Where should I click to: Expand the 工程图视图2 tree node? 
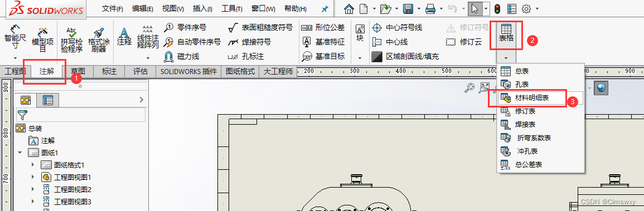coord(33,190)
